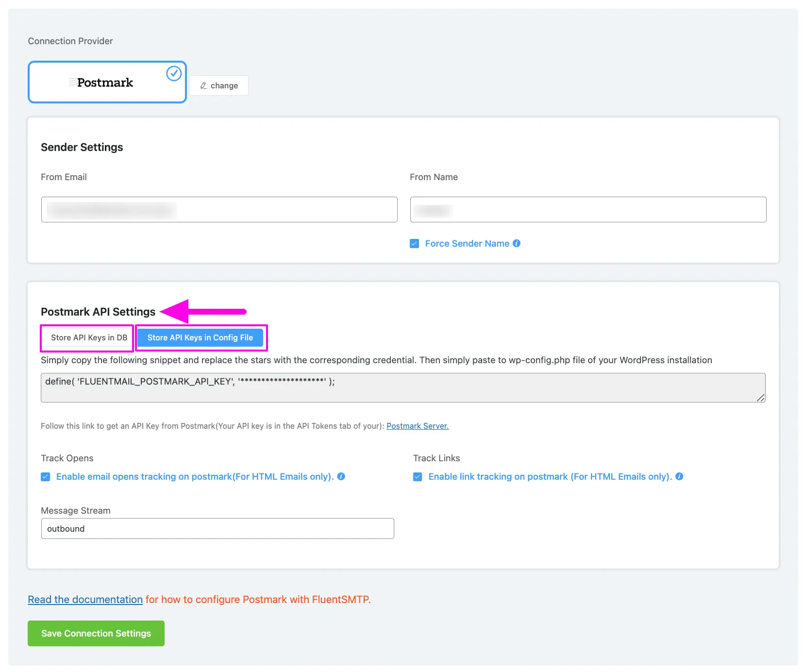
Task: Click the From Name label
Action: tap(434, 177)
